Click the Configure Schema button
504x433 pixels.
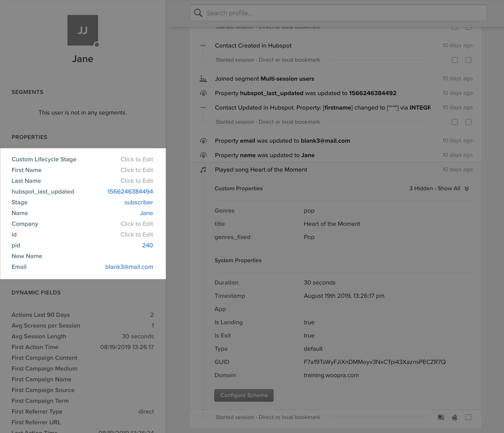point(244,395)
